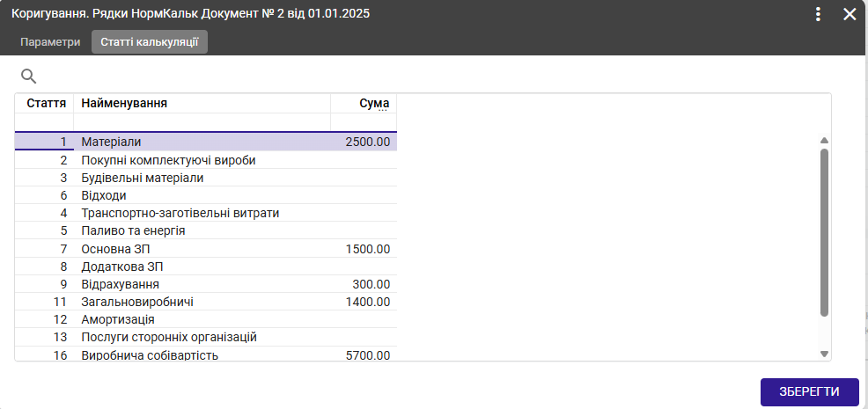Viewport: 868px width, 409px height.
Task: Click the scrollbar down arrow
Action: [824, 354]
